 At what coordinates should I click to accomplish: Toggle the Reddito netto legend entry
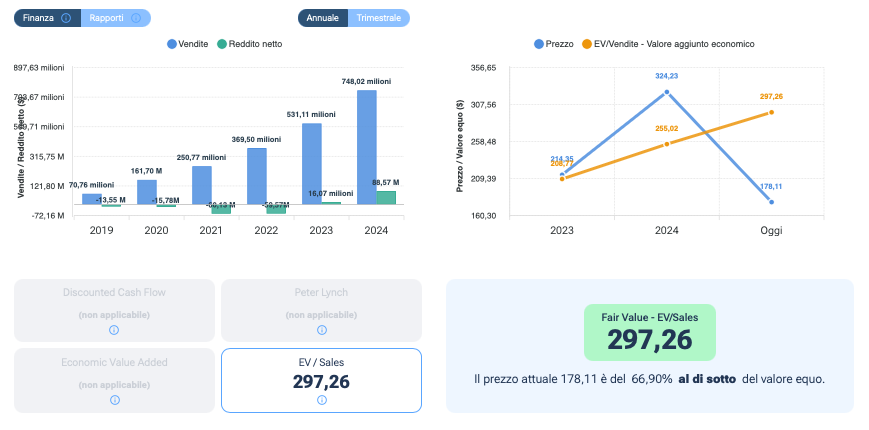(x=250, y=44)
